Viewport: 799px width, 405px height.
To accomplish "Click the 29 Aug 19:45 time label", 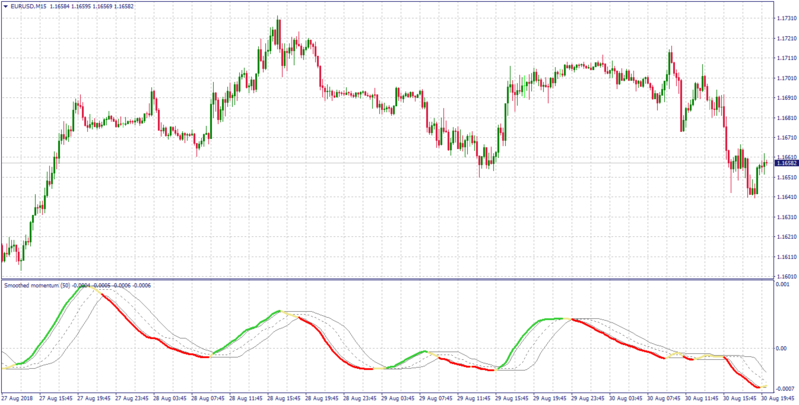I will click(x=552, y=399).
